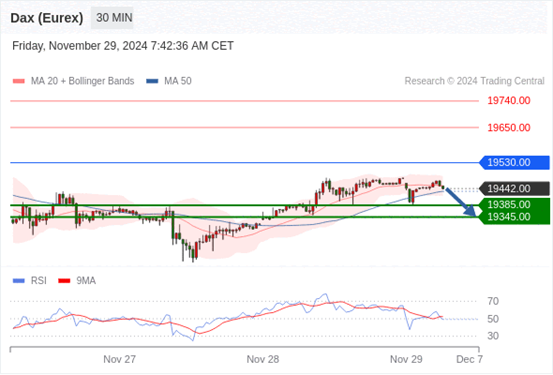This screenshot has width=553, height=375.
Task: Click the 19650.00 resistance price label
Action: (509, 127)
